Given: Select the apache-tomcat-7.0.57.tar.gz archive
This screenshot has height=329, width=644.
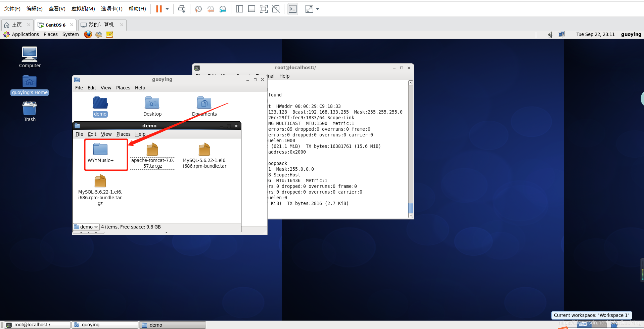Looking at the screenshot, I should click(x=152, y=156).
